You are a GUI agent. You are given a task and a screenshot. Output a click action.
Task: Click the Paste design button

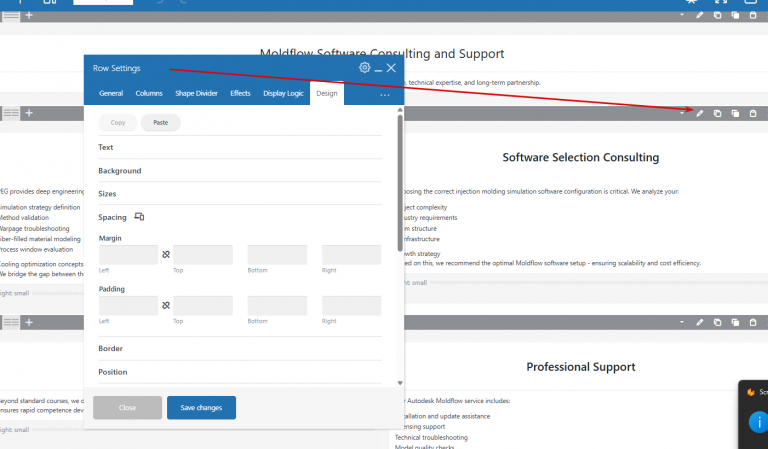click(x=161, y=122)
